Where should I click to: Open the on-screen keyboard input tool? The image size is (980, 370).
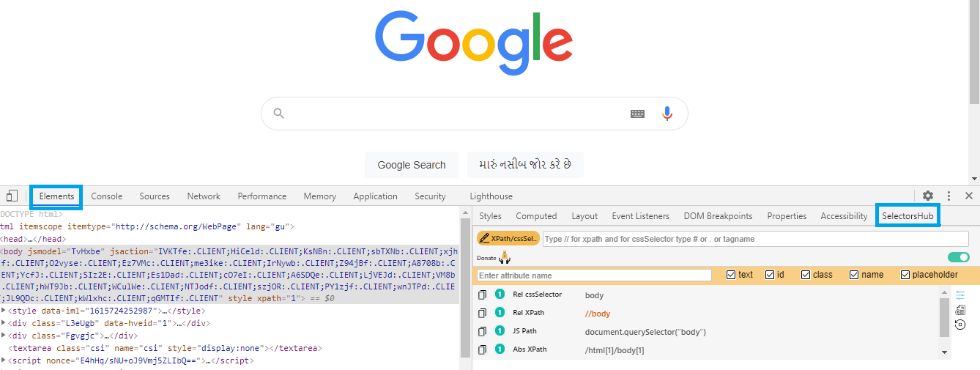point(637,114)
